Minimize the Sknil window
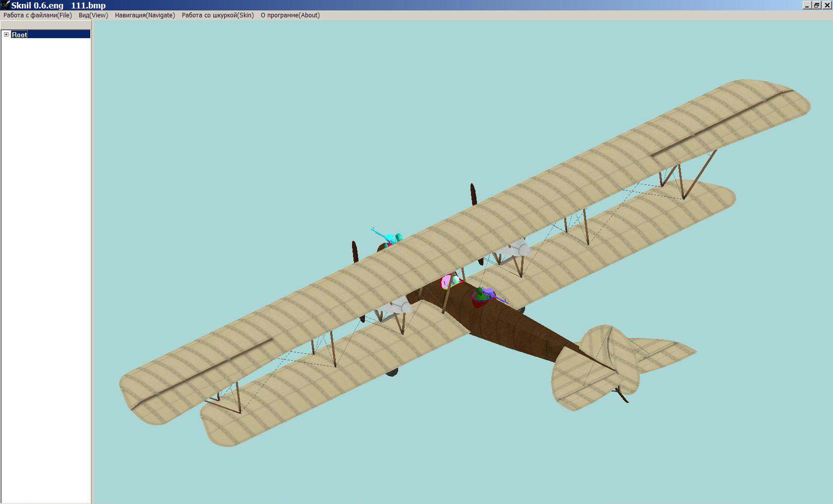This screenshot has height=504, width=833. (807, 5)
